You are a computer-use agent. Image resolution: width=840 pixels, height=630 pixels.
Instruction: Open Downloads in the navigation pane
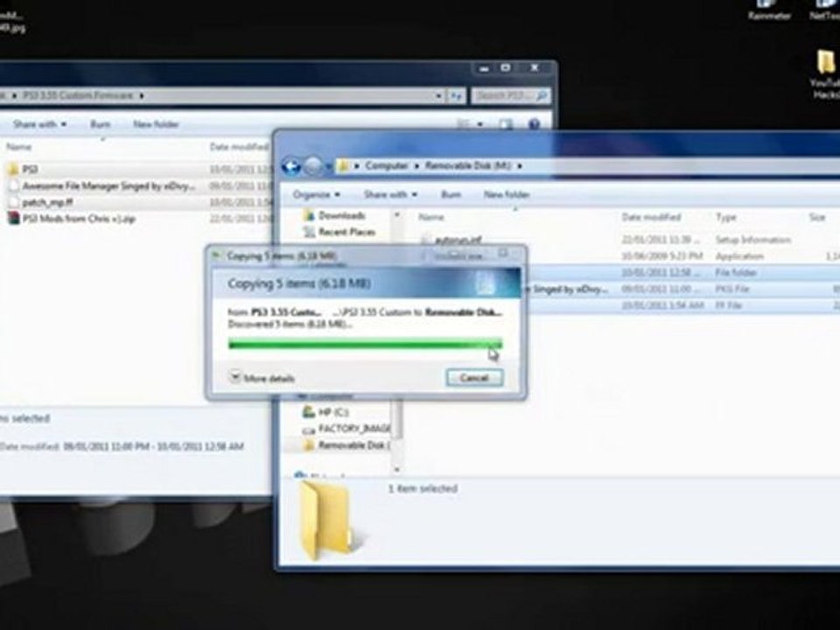342,215
